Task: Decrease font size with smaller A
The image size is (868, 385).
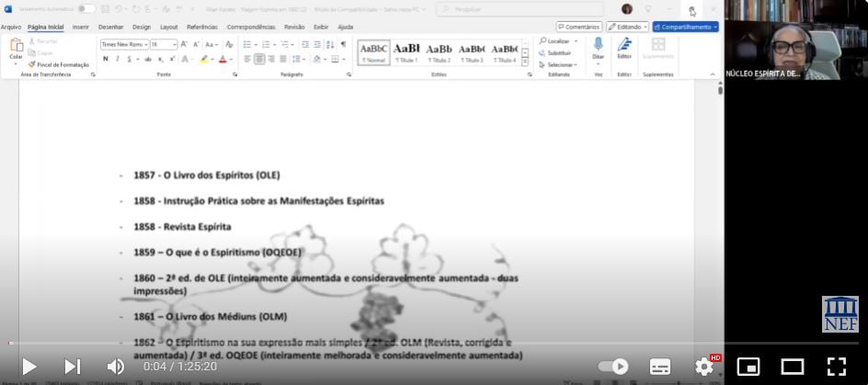Action: click(196, 44)
